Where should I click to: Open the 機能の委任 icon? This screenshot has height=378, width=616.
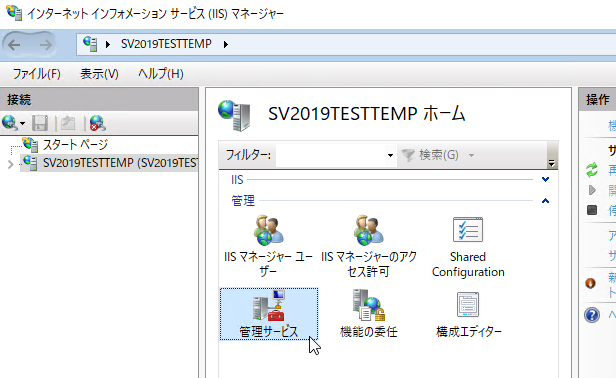368,314
